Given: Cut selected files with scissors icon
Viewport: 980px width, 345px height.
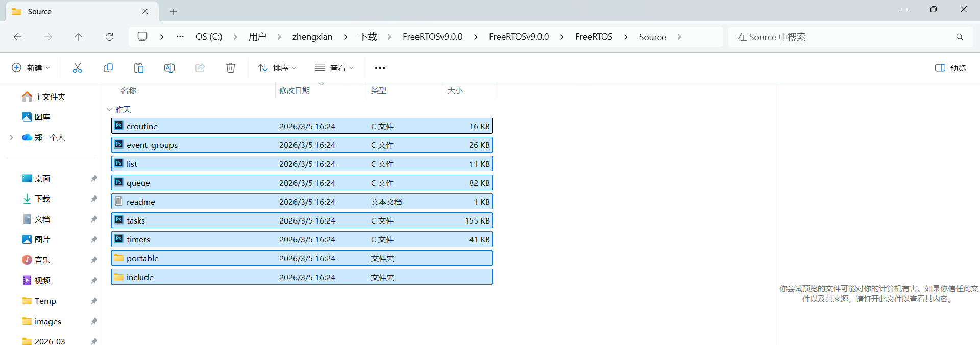Looking at the screenshot, I should coord(78,68).
